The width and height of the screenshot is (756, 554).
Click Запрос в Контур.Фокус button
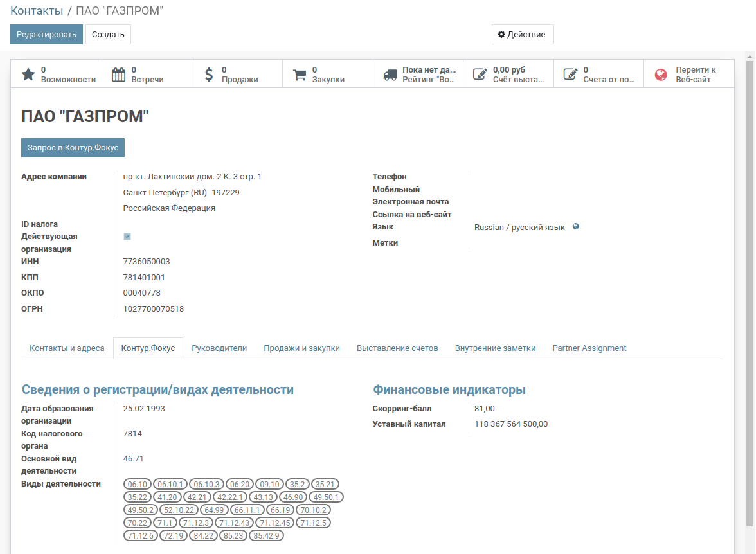point(73,147)
